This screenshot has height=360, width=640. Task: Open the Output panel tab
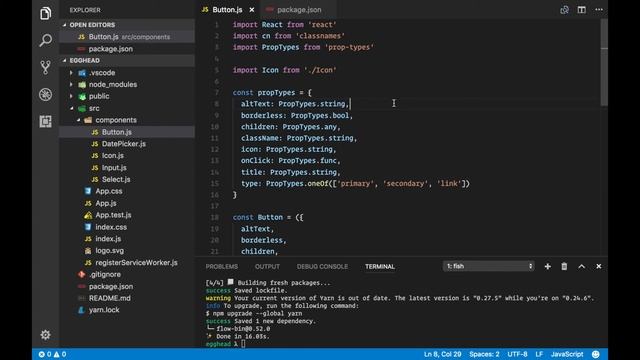pos(267,267)
